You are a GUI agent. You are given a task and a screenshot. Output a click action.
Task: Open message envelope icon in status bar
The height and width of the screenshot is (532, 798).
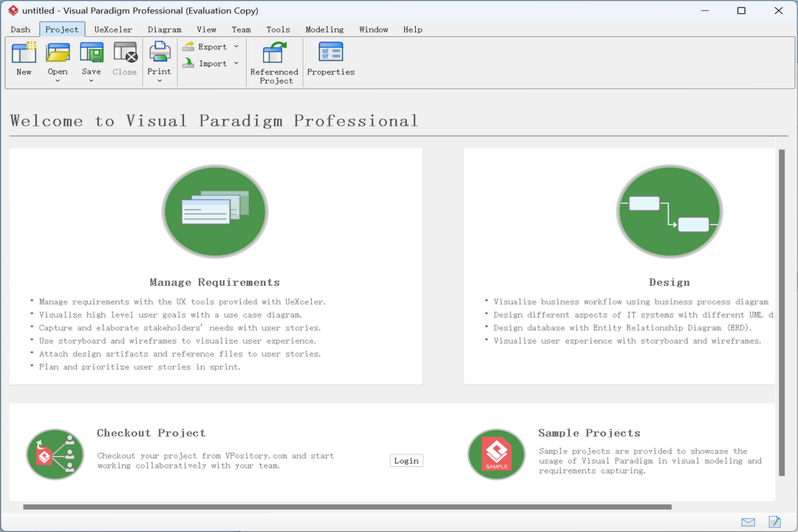click(x=748, y=522)
